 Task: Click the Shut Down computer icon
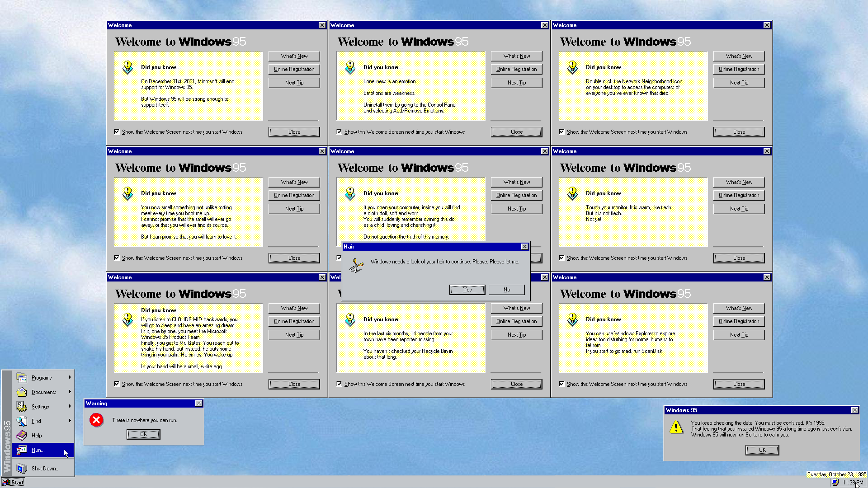pyautogui.click(x=22, y=469)
